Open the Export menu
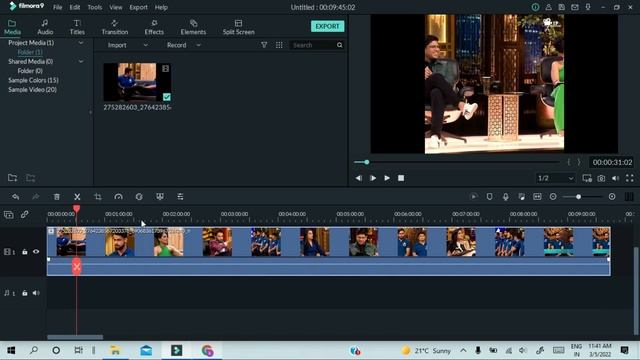Image resolution: width=640 pixels, height=360 pixels. (x=138, y=7)
